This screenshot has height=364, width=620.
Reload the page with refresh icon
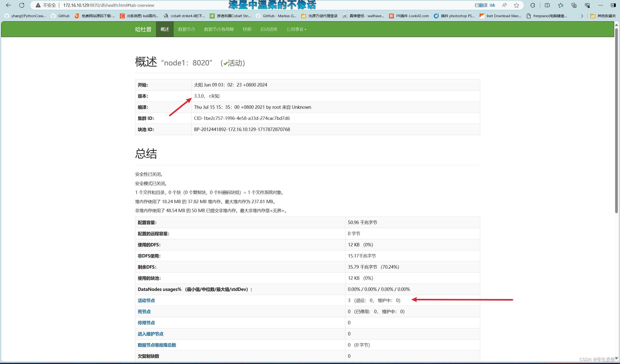click(22, 5)
